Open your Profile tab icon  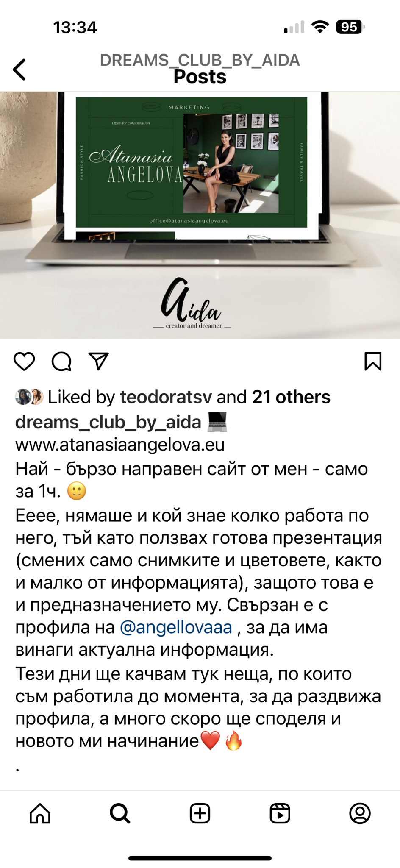[360, 813]
